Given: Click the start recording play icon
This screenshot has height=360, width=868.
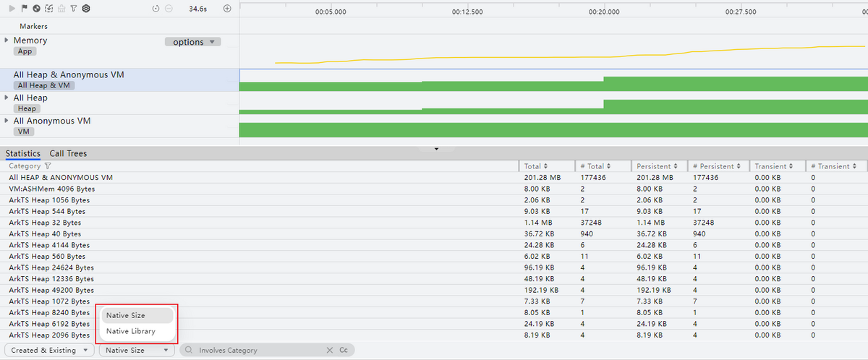Looking at the screenshot, I should pos(12,9).
